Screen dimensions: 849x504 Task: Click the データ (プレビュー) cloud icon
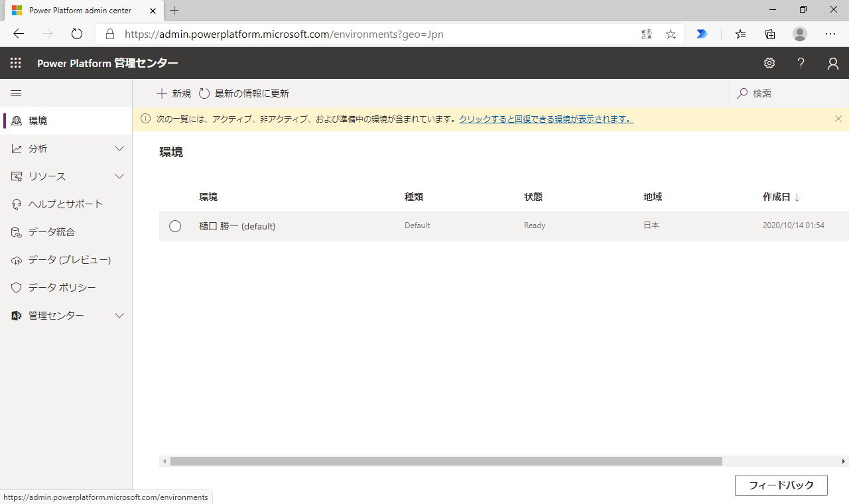[x=17, y=260]
